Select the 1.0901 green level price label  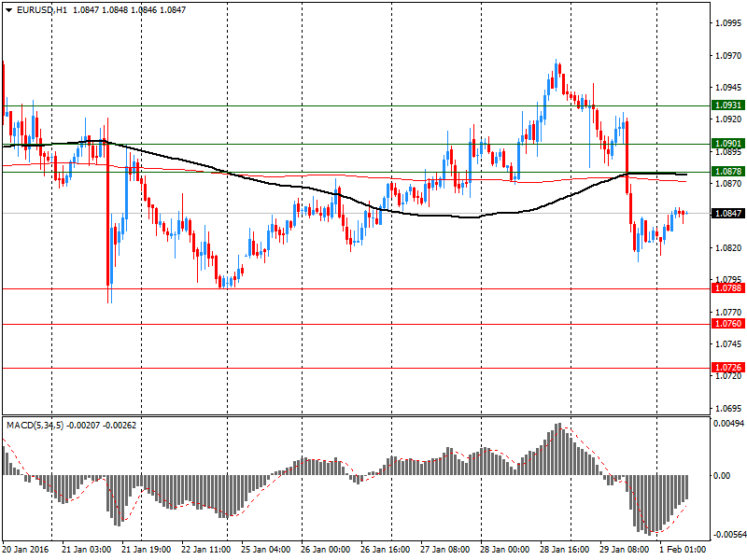point(728,144)
